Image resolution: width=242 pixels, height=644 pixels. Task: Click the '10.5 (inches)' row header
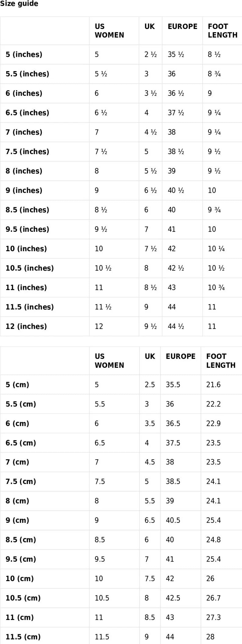[30, 268]
